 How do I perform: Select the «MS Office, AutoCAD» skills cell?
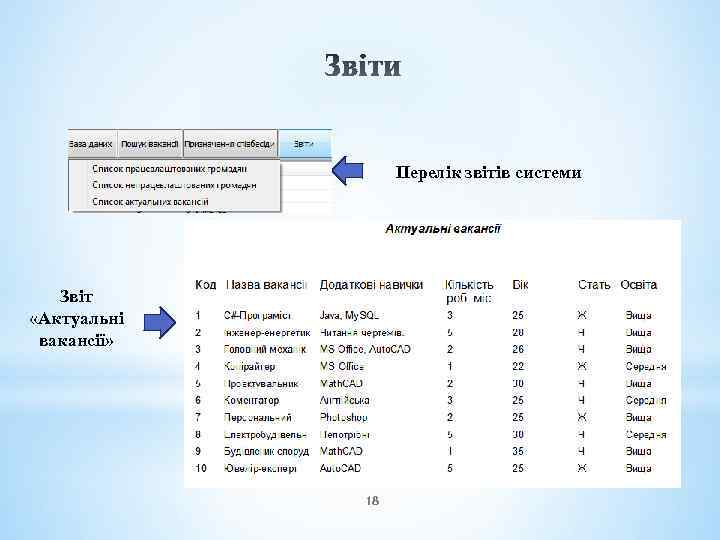[365, 349]
